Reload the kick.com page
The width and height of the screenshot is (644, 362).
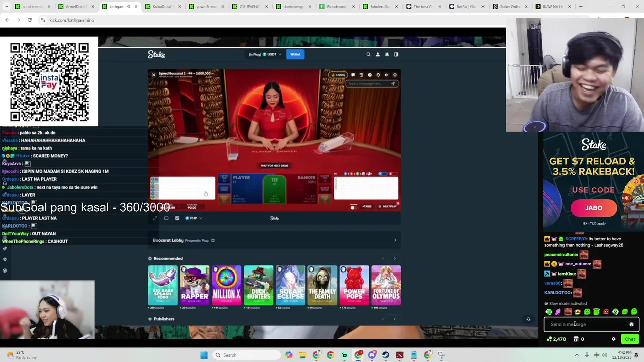tap(30, 20)
